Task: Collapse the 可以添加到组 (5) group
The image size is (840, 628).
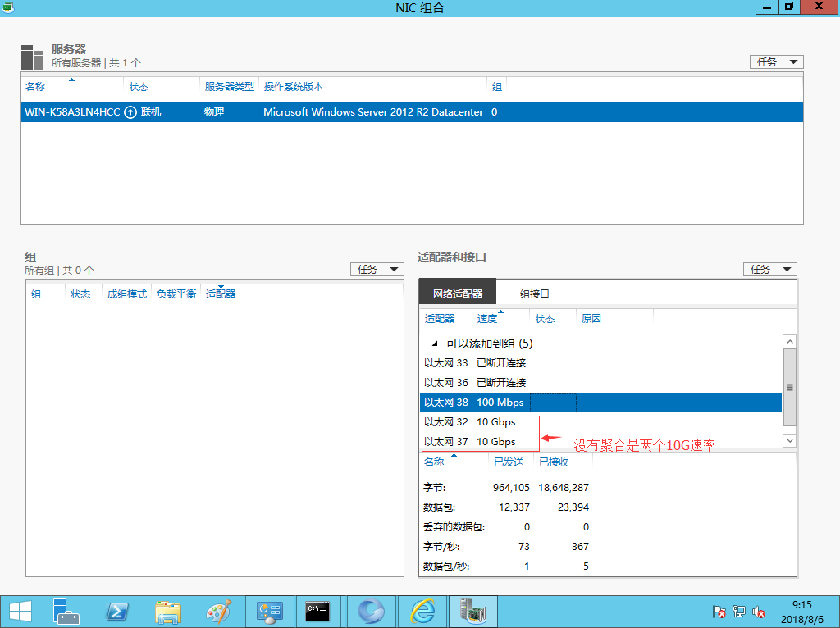Action: click(x=434, y=343)
